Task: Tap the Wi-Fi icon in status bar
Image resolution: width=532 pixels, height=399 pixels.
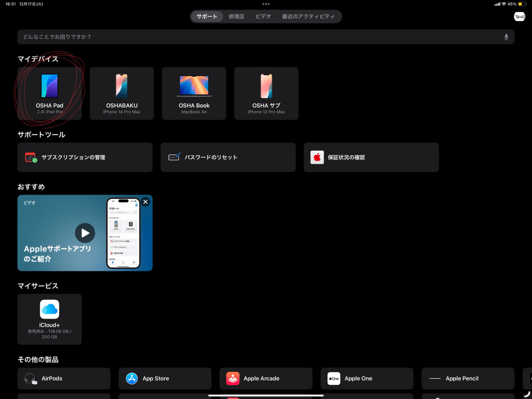Action: tap(504, 4)
